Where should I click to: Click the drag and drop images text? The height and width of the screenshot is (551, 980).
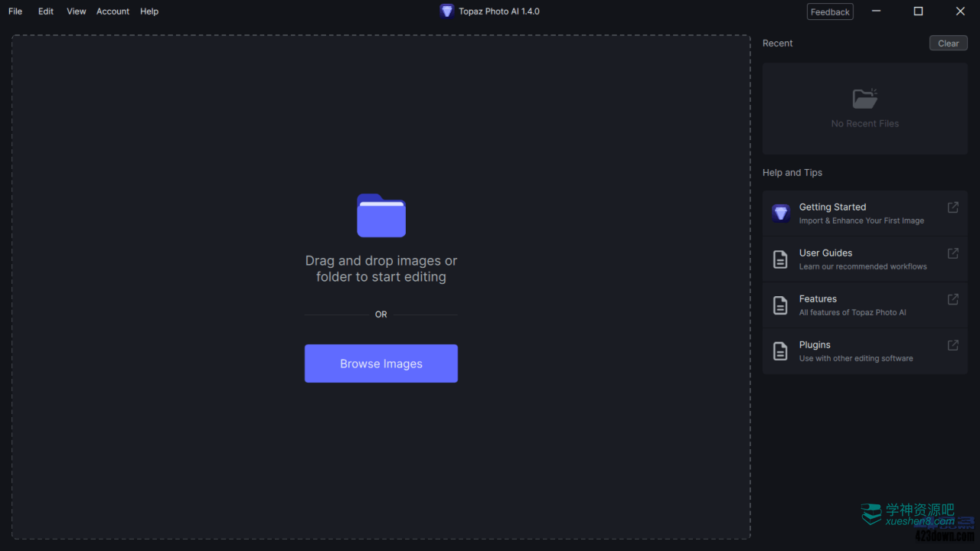click(x=381, y=269)
